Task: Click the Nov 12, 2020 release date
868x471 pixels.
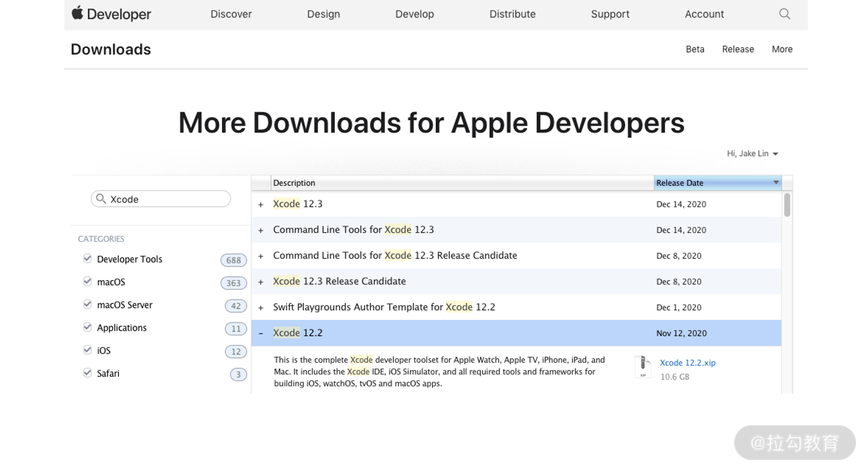Action: [681, 333]
